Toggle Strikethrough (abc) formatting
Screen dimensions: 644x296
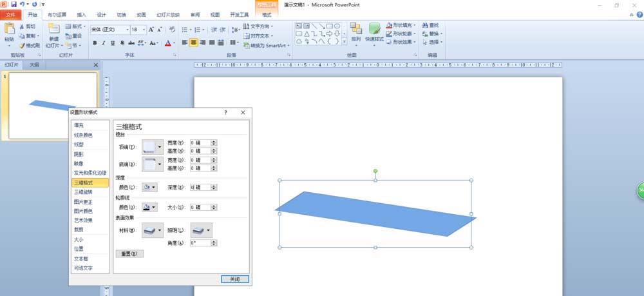click(x=131, y=43)
